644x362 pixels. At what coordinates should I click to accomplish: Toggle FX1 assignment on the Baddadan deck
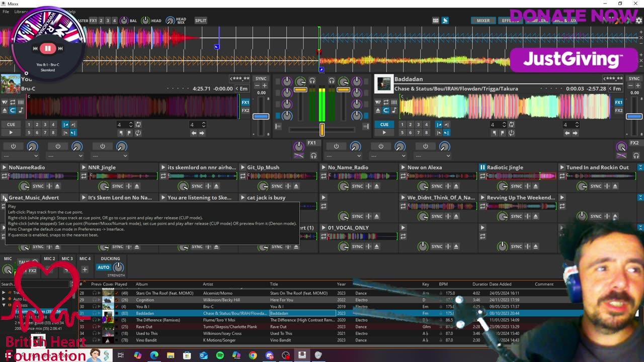pos(619,103)
